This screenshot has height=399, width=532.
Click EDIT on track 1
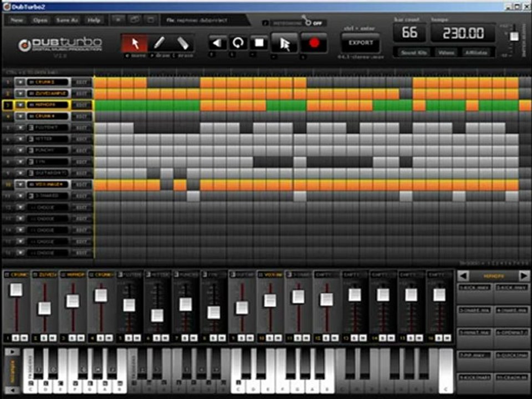click(81, 83)
